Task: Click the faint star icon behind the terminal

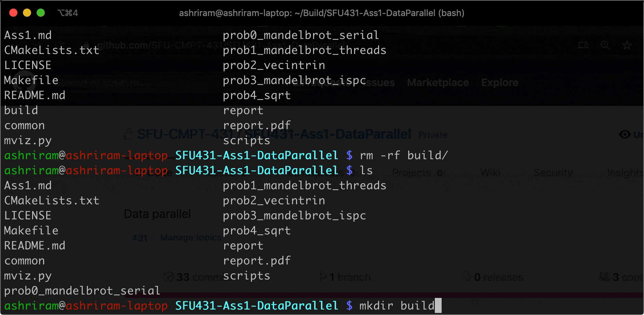Action: (x=627, y=45)
